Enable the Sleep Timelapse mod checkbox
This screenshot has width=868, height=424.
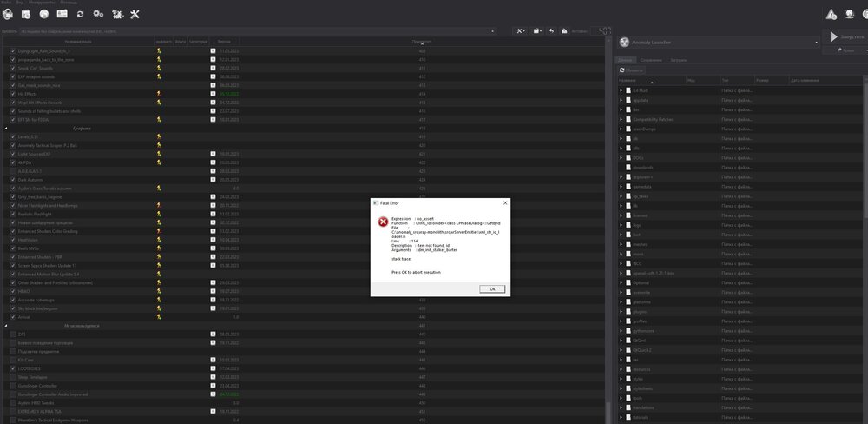(13, 377)
